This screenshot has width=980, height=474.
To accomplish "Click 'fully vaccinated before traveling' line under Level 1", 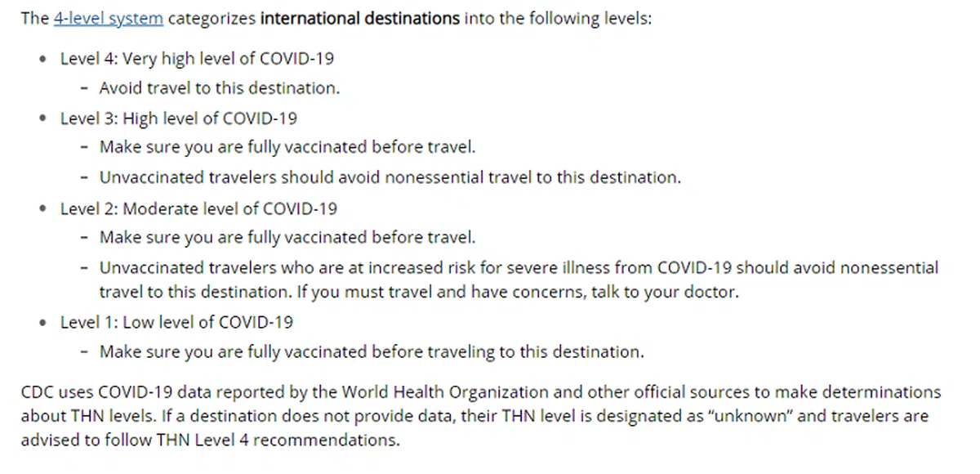I will click(372, 352).
